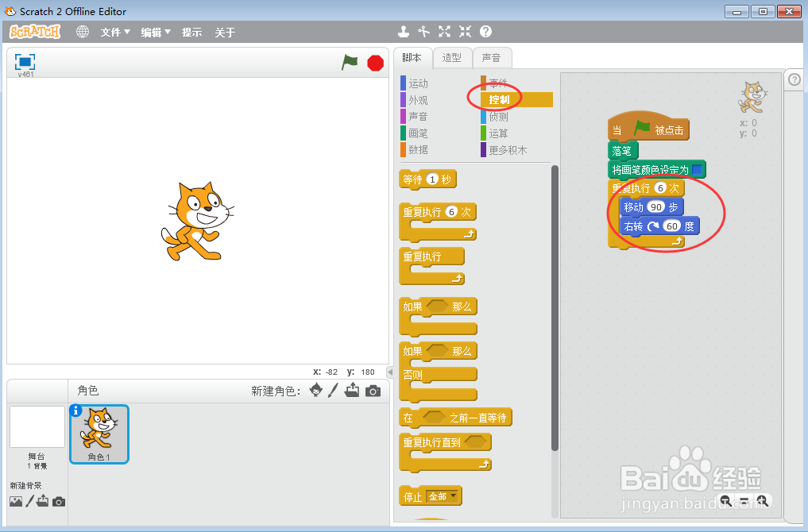Click the Block help question icon

[x=485, y=32]
